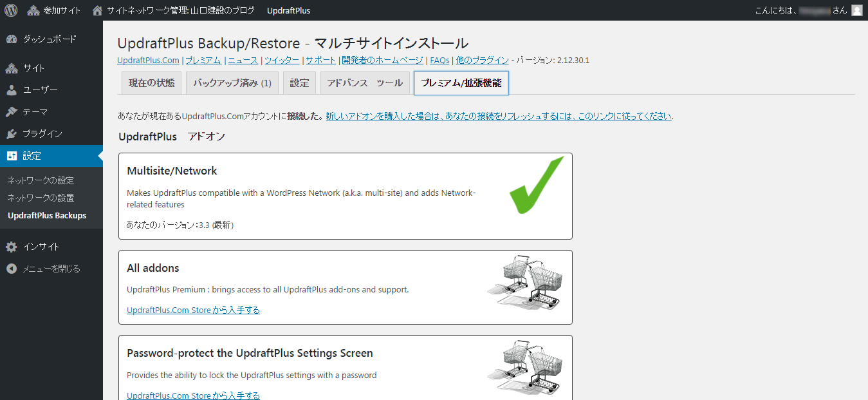Click the UpdraftPlus アドオン heading
Viewport: 868px width, 400px height.
click(x=172, y=137)
